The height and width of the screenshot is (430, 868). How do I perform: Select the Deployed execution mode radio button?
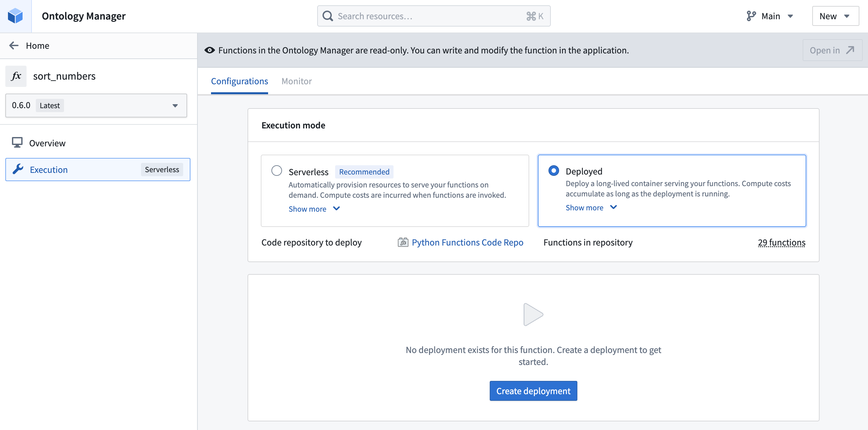coord(553,171)
